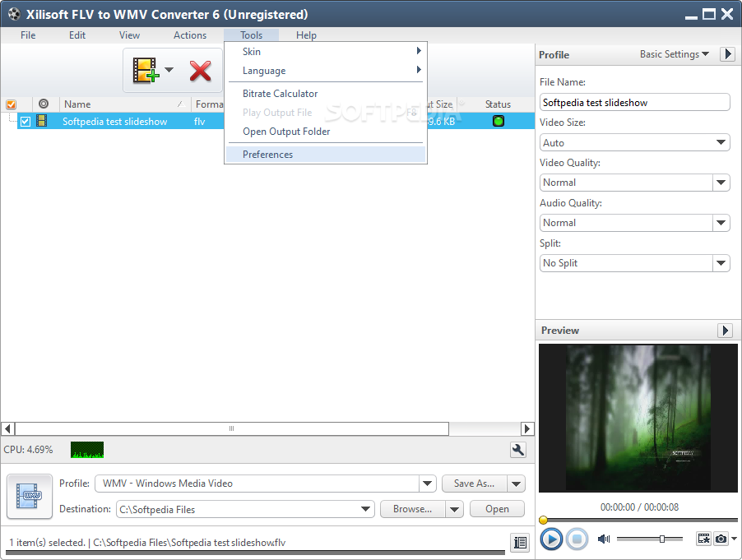Click the horizontal scrollbar thumb

(232, 428)
